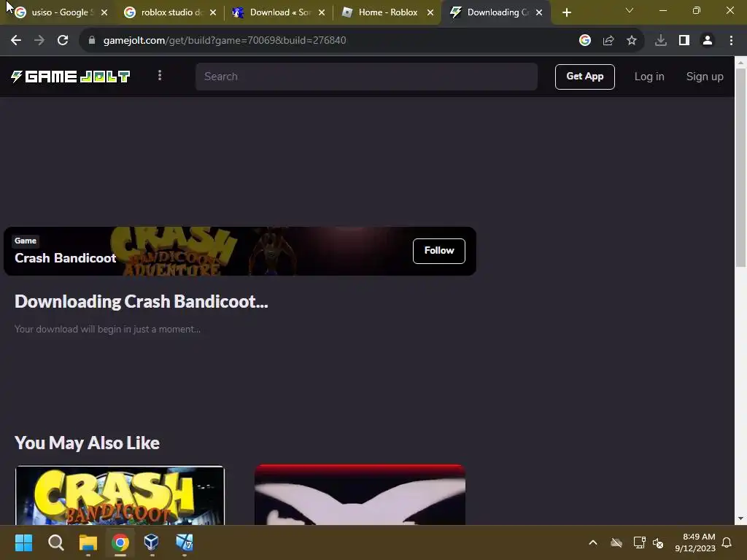The image size is (747, 560).
Task: Open Chrome downloads tray
Action: pyautogui.click(x=661, y=41)
